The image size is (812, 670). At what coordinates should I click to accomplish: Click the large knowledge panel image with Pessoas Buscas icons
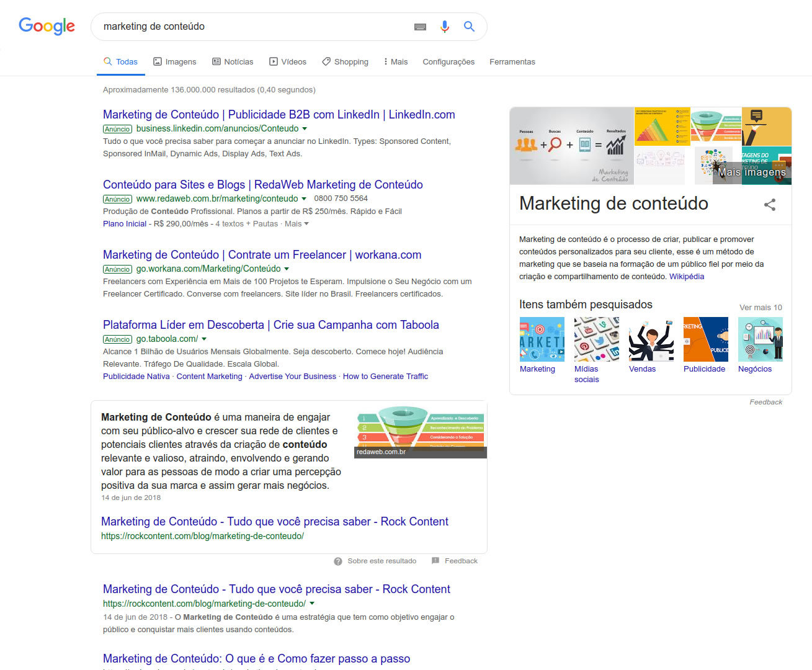tap(572, 146)
